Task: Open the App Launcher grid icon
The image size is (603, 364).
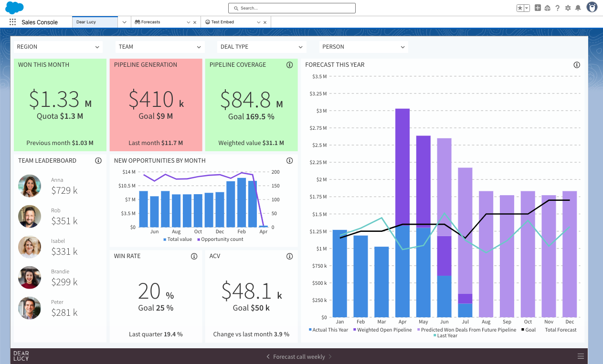Action: pos(12,22)
